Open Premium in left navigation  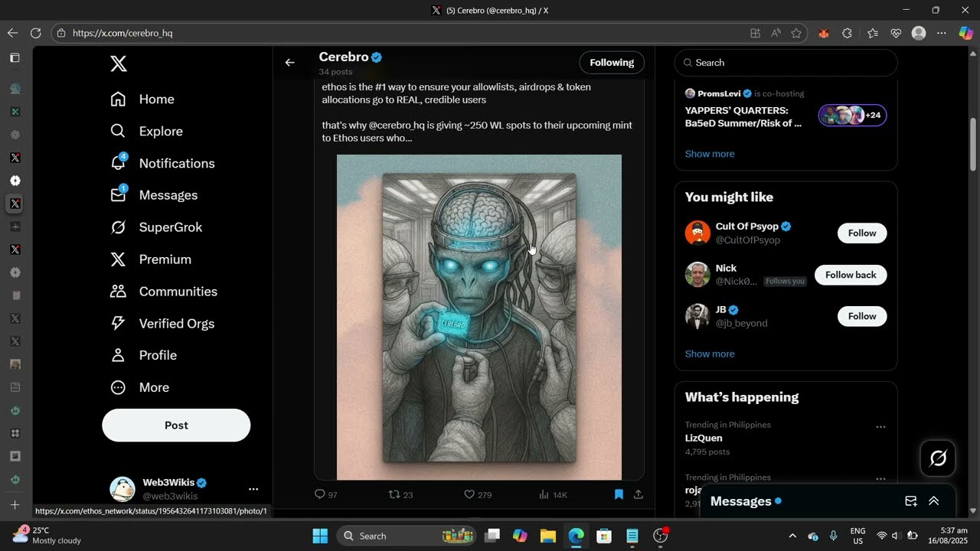coord(151,259)
